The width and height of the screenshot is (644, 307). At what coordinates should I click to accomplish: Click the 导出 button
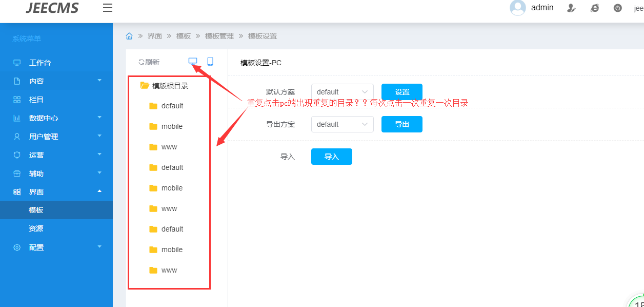[x=402, y=124]
